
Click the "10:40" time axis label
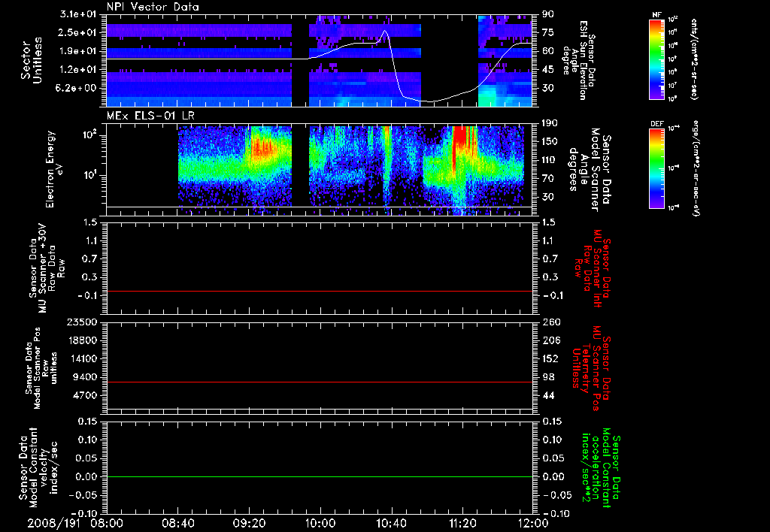coord(391,524)
